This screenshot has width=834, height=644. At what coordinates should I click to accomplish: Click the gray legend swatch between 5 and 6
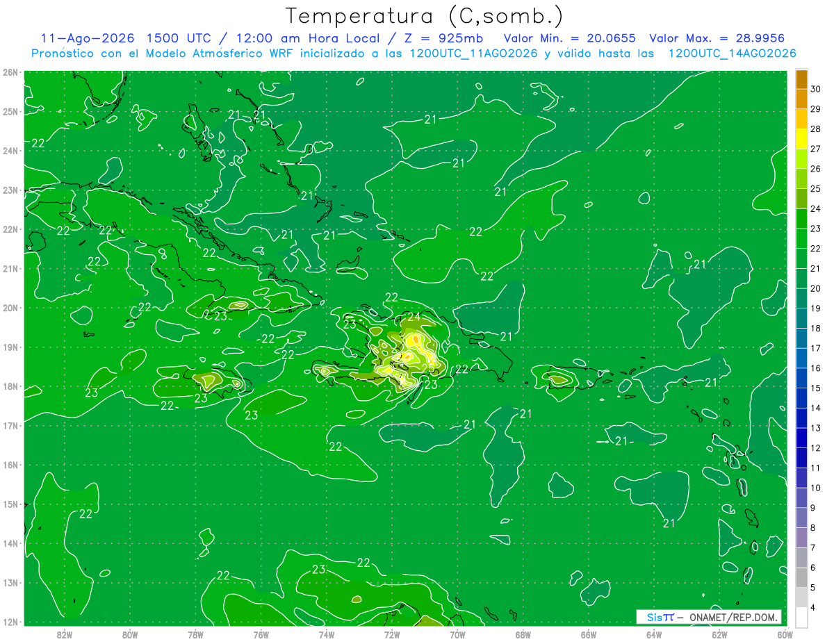(801, 577)
